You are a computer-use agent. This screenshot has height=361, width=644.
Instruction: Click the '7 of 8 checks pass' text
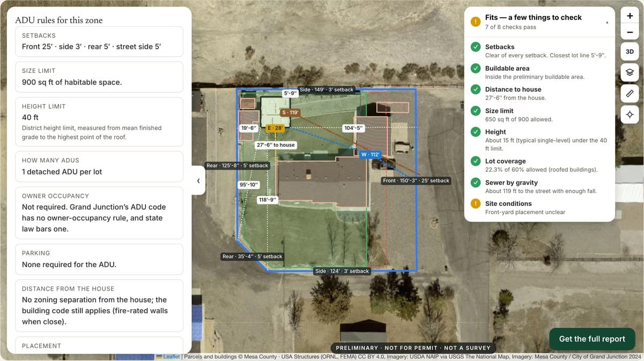click(x=510, y=27)
